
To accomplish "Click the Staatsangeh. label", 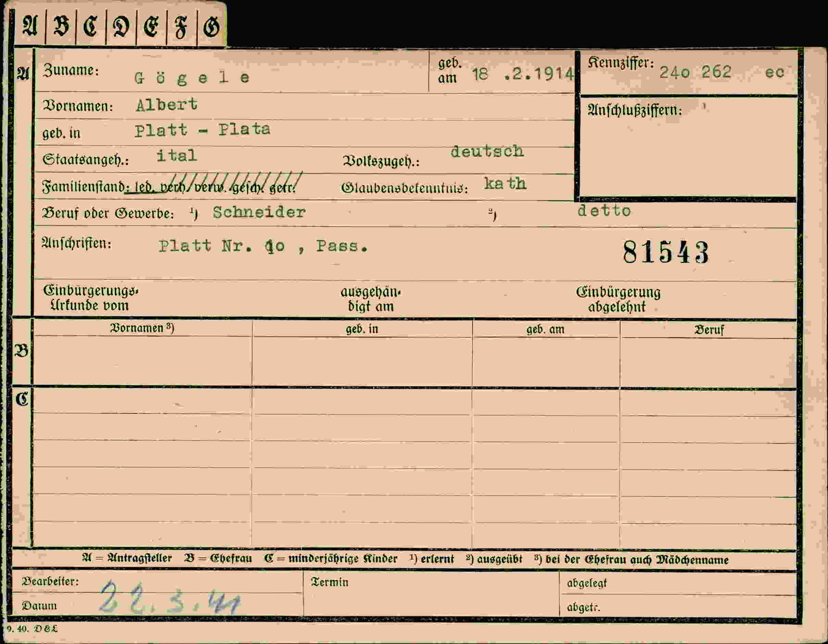I will (86, 160).
